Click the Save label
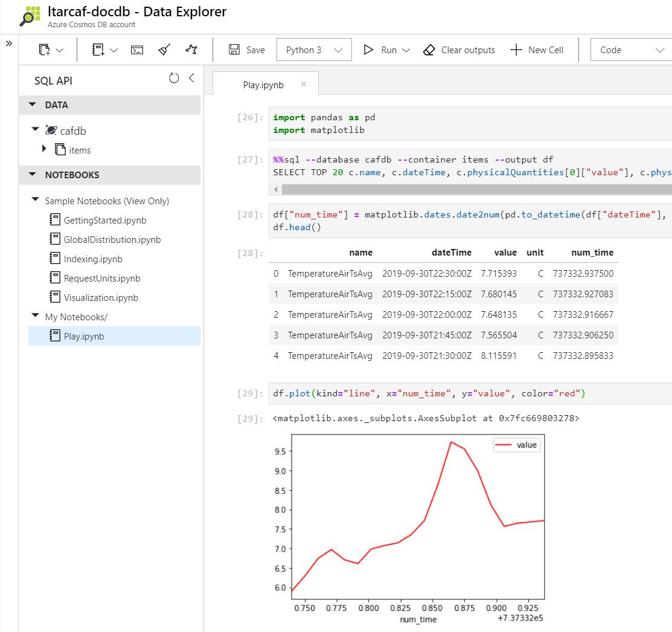Image resolution: width=672 pixels, height=632 pixels. [x=255, y=50]
